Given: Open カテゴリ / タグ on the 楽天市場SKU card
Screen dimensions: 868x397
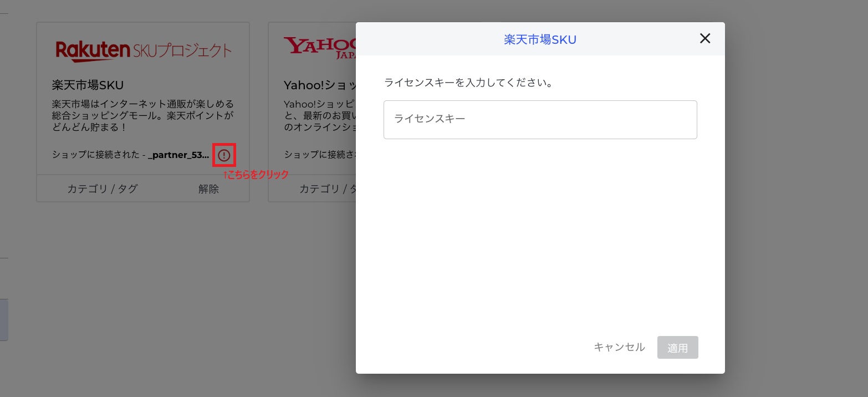Looking at the screenshot, I should (103, 189).
